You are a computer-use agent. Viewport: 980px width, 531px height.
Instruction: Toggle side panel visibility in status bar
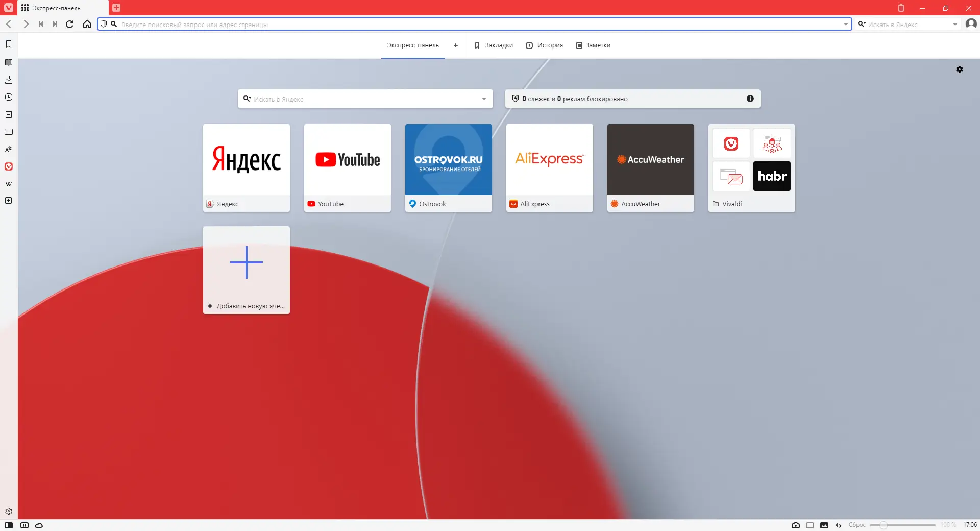9,525
